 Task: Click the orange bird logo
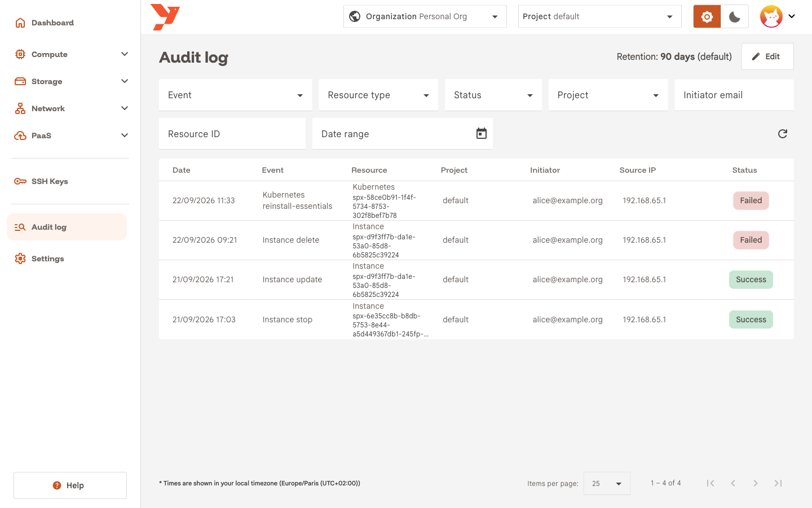point(165,17)
